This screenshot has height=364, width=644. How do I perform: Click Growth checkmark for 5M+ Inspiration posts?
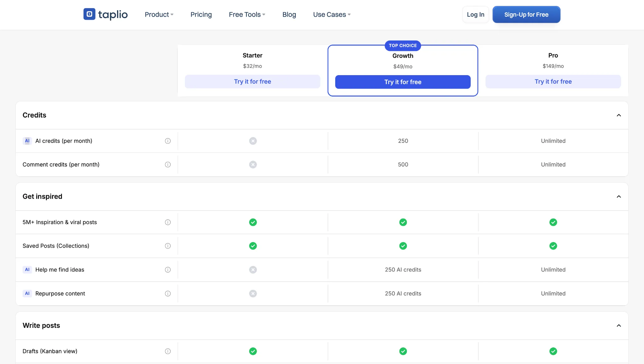(403, 222)
